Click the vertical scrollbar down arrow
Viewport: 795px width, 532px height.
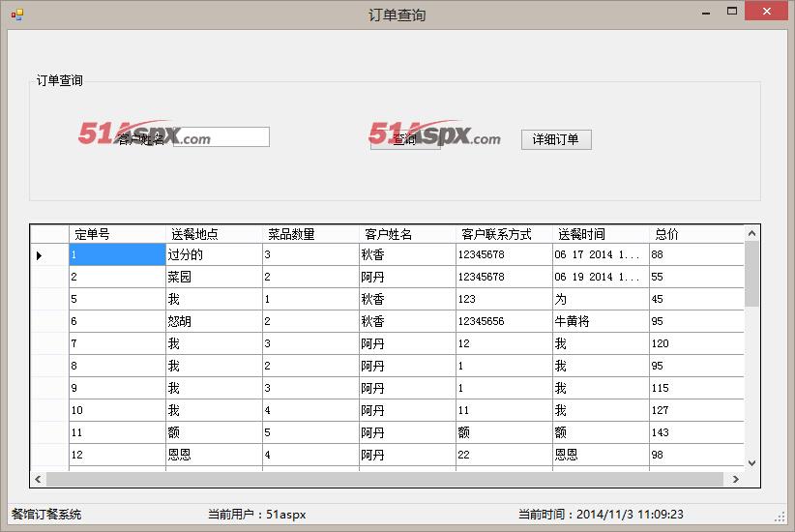[751, 462]
